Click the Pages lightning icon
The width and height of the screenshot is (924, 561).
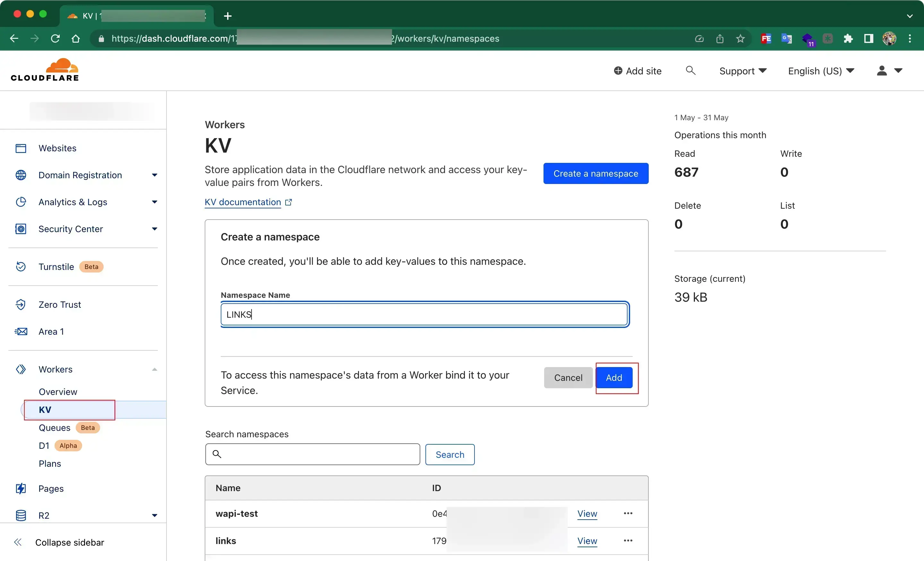click(x=21, y=488)
